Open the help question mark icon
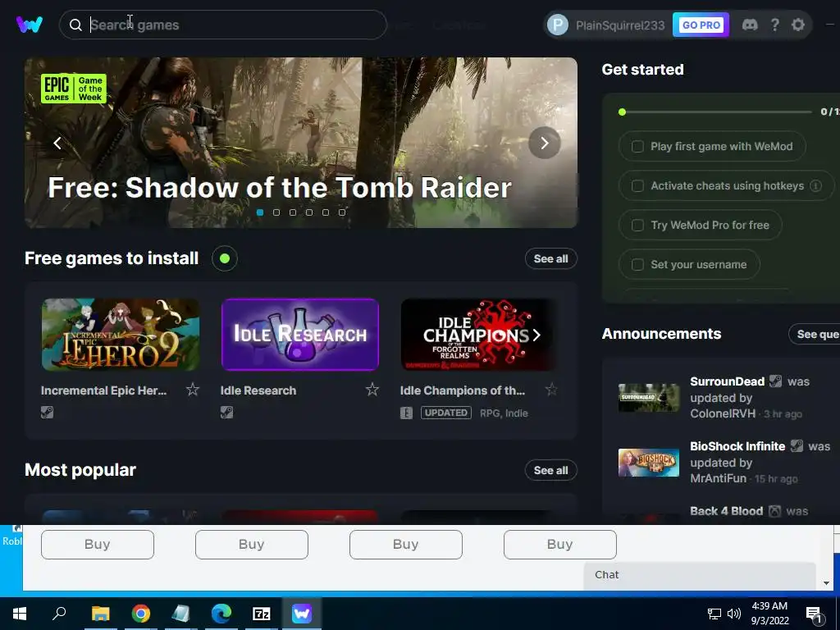The width and height of the screenshot is (840, 630). pyautogui.click(x=774, y=25)
